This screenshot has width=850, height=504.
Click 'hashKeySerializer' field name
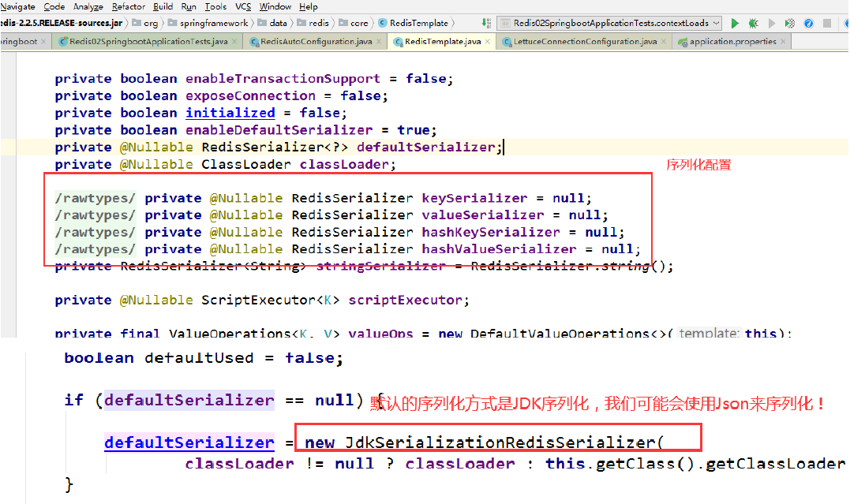click(491, 233)
